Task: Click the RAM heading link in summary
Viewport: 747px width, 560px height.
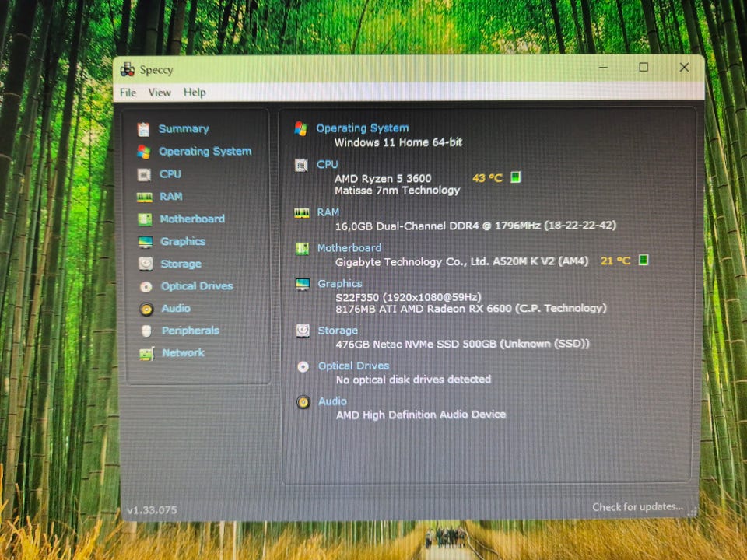Action: click(x=328, y=212)
